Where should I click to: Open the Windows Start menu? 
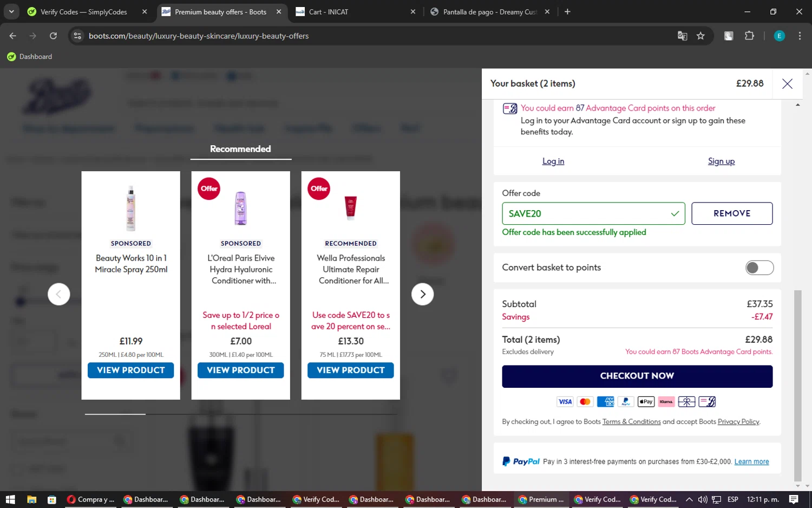[x=10, y=499]
